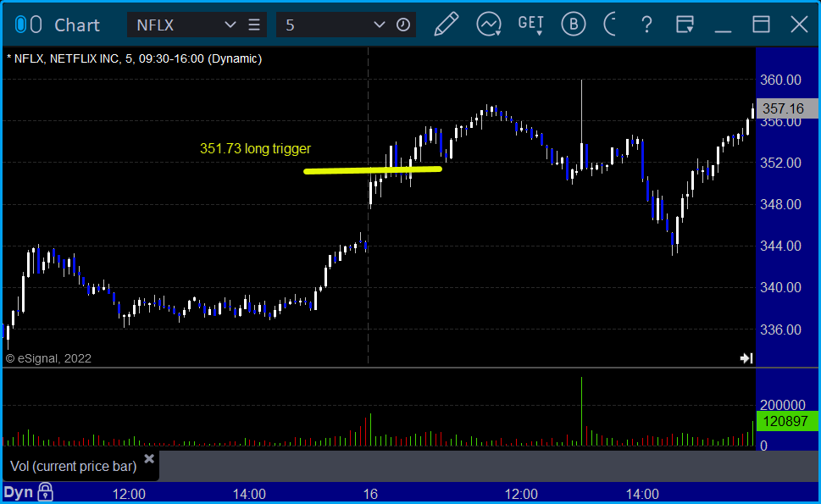Click the 340.00 price axis label

(x=780, y=287)
